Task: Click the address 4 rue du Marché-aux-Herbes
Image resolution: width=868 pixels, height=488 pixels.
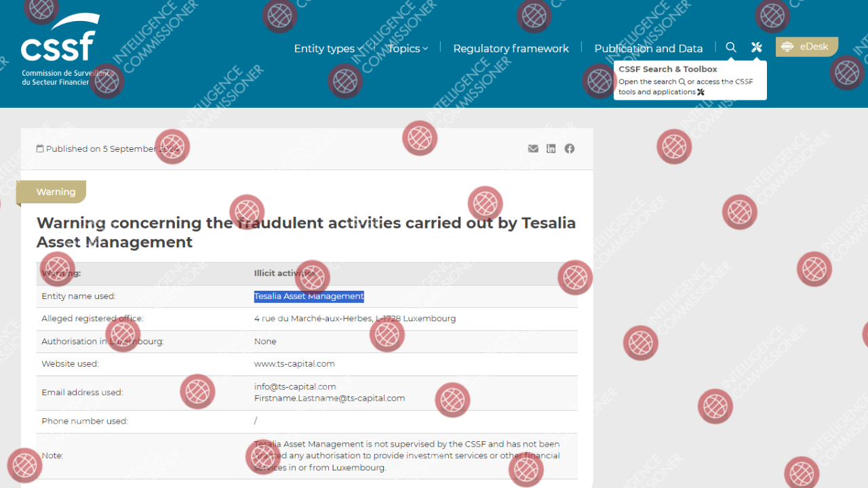Action: pos(355,319)
